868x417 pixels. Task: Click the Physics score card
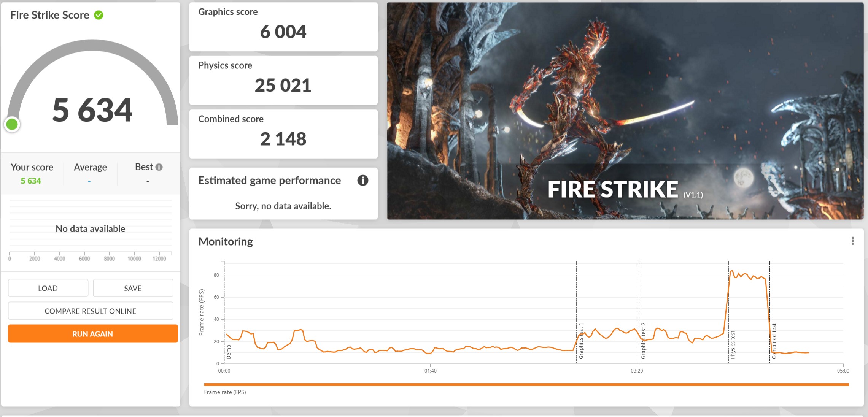point(283,80)
